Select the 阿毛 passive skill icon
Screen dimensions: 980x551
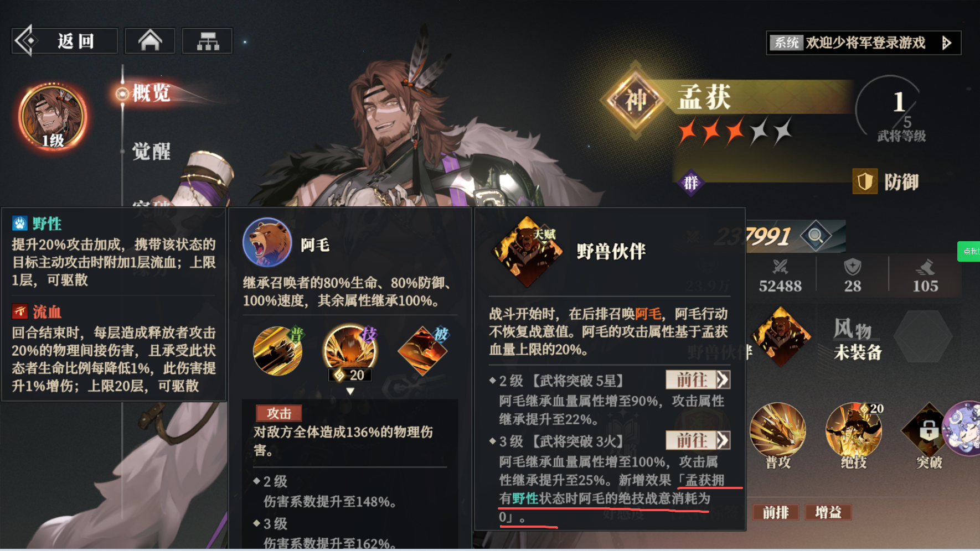pyautogui.click(x=423, y=351)
